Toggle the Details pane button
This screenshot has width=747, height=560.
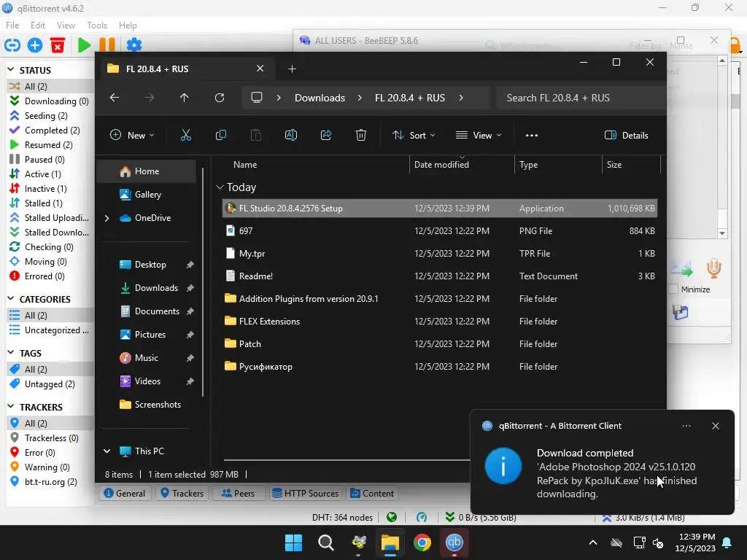point(627,135)
